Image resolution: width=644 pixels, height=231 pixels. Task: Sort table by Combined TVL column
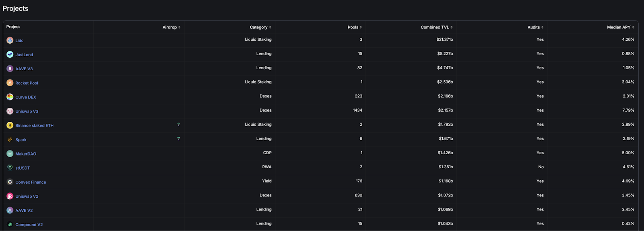coord(437,27)
